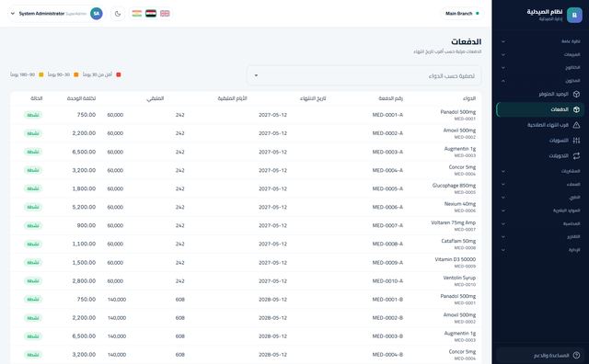Image resolution: width=589 pixels, height=364 pixels.
Task: Click the تكلفة الوحدة column header
Action: [81, 98]
